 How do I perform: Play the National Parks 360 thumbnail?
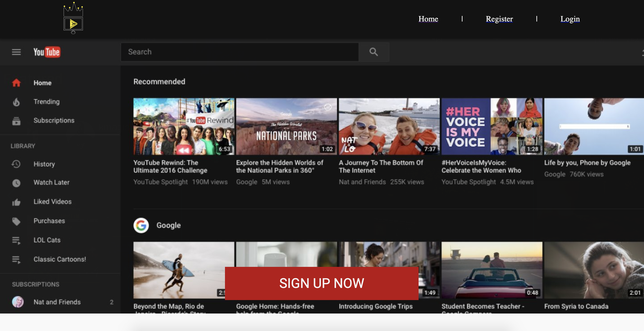pyautogui.click(x=287, y=126)
